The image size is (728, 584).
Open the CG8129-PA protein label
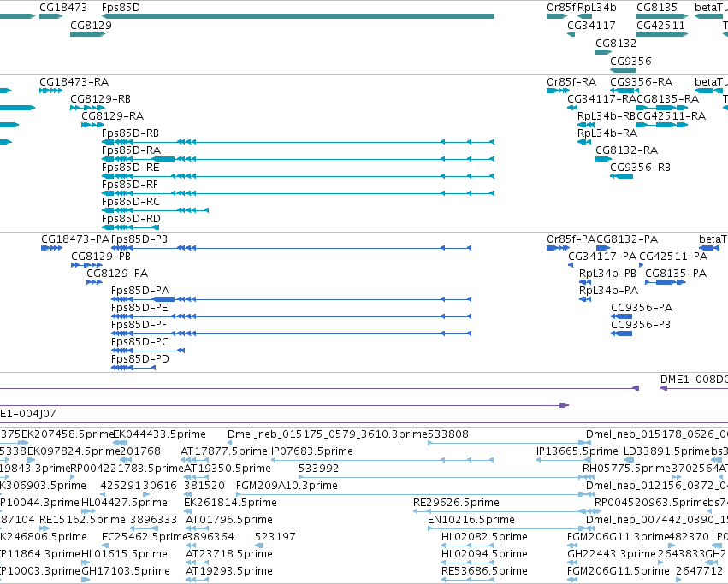pos(117,274)
